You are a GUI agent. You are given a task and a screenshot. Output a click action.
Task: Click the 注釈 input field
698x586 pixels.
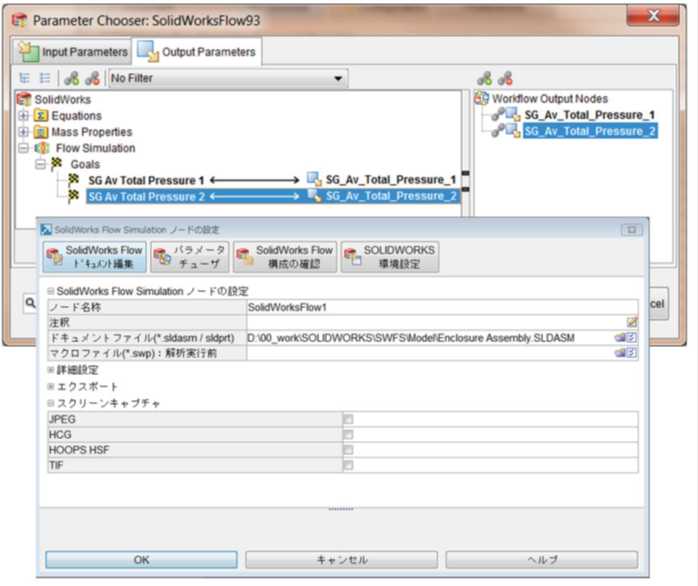(436, 322)
